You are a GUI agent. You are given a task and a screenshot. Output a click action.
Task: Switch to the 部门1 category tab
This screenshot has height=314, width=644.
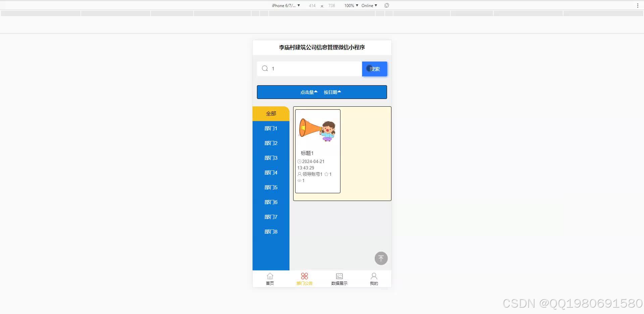[x=270, y=128]
